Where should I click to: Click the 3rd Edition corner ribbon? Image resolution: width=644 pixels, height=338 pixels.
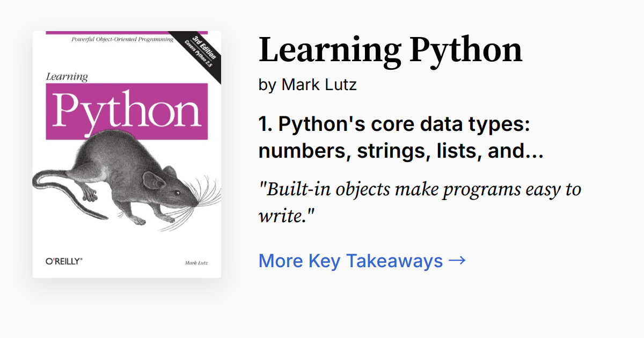pyautogui.click(x=199, y=55)
